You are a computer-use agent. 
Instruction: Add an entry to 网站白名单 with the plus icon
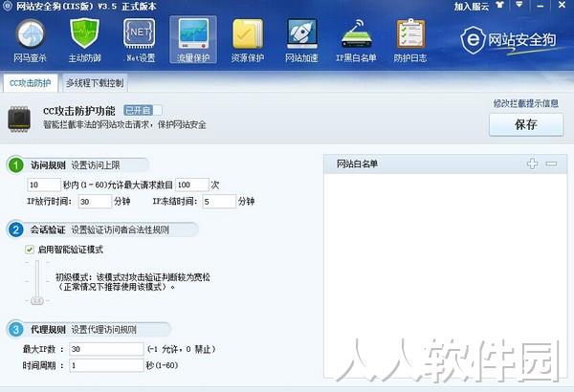[532, 163]
